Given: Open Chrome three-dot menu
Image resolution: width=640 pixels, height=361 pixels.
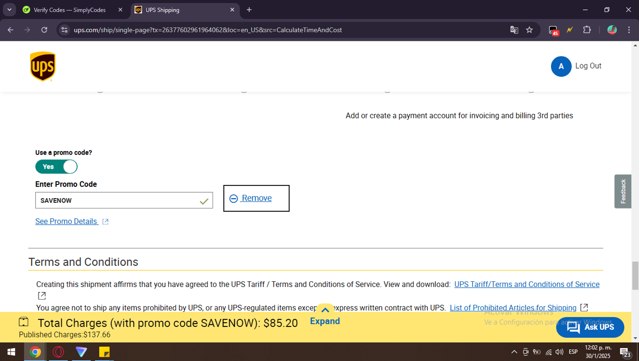Looking at the screenshot, I should pyautogui.click(x=629, y=30).
